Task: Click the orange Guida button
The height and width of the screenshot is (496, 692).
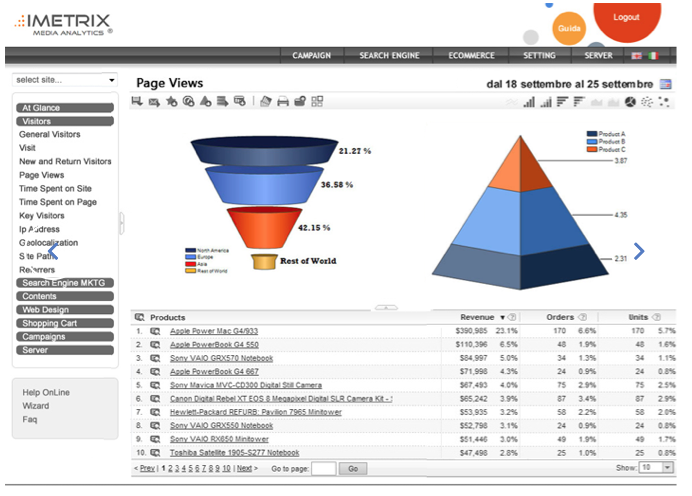Action: tap(569, 28)
